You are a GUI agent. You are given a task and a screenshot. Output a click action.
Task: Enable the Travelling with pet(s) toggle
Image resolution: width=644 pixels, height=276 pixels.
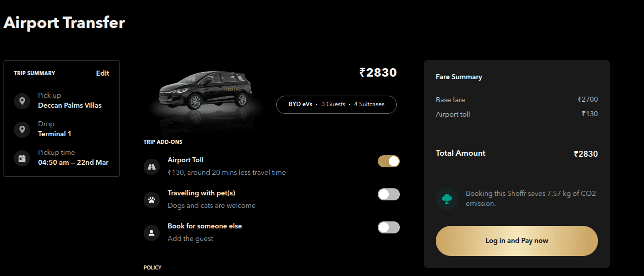point(388,194)
